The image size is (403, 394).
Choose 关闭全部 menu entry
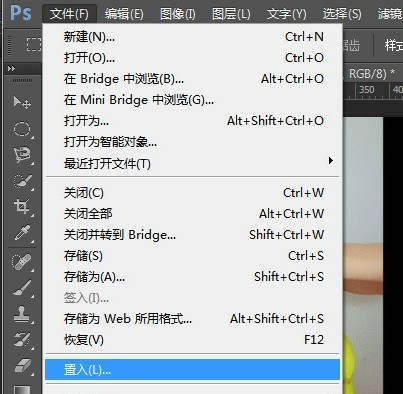pyautogui.click(x=193, y=214)
